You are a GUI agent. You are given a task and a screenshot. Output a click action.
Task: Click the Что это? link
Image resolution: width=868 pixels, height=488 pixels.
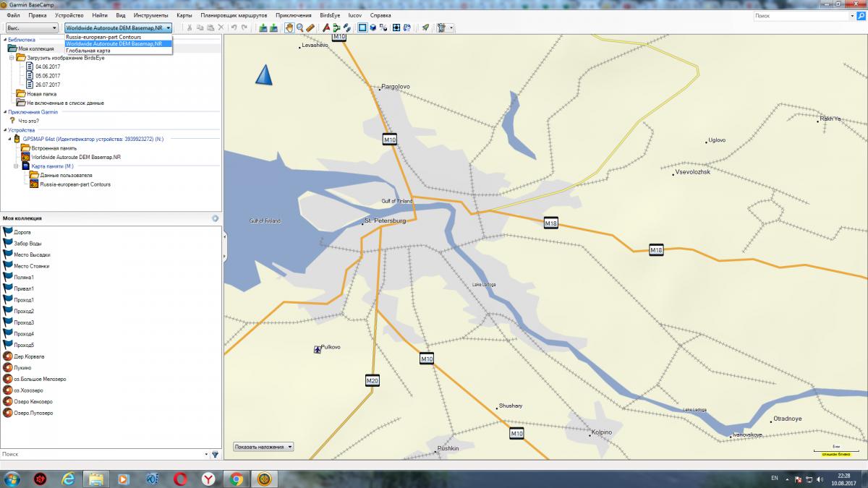[28, 121]
